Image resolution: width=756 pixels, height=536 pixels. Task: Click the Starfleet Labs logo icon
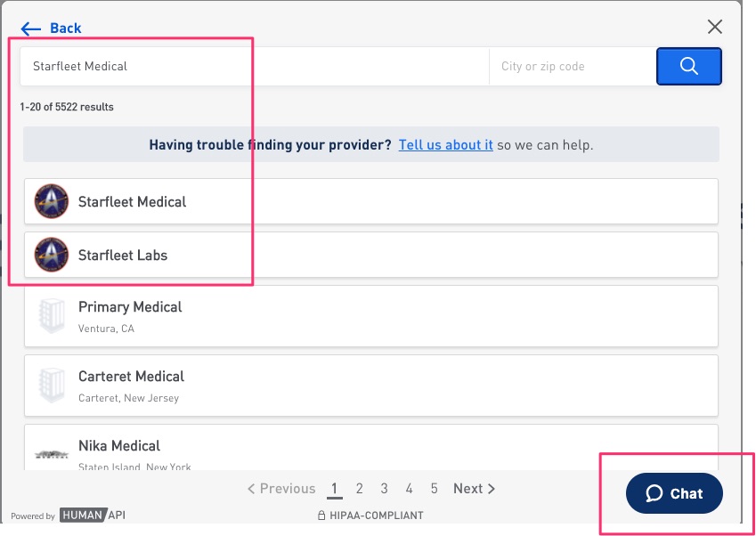pyautogui.click(x=51, y=255)
